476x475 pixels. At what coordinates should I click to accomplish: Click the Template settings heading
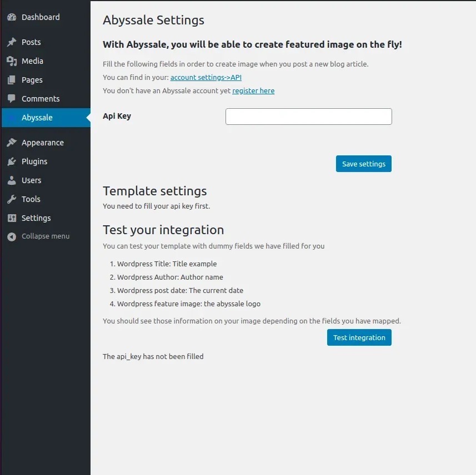[155, 191]
